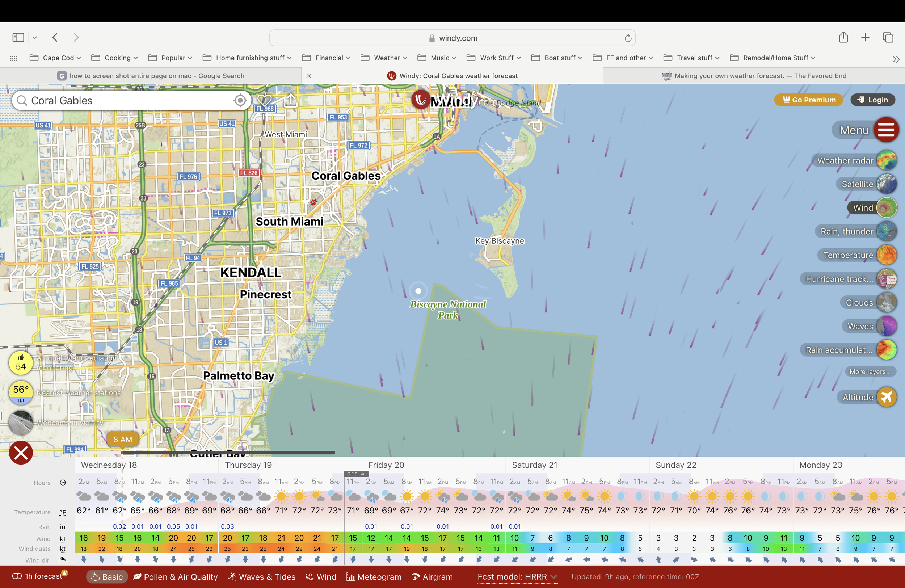The width and height of the screenshot is (905, 588).
Task: Close the forecast panel with red X
Action: click(x=21, y=453)
